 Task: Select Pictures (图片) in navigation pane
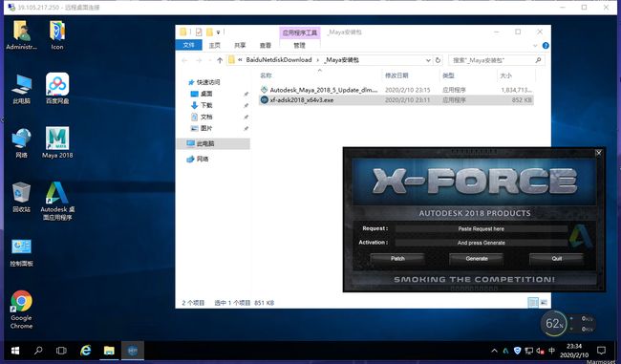click(x=202, y=128)
